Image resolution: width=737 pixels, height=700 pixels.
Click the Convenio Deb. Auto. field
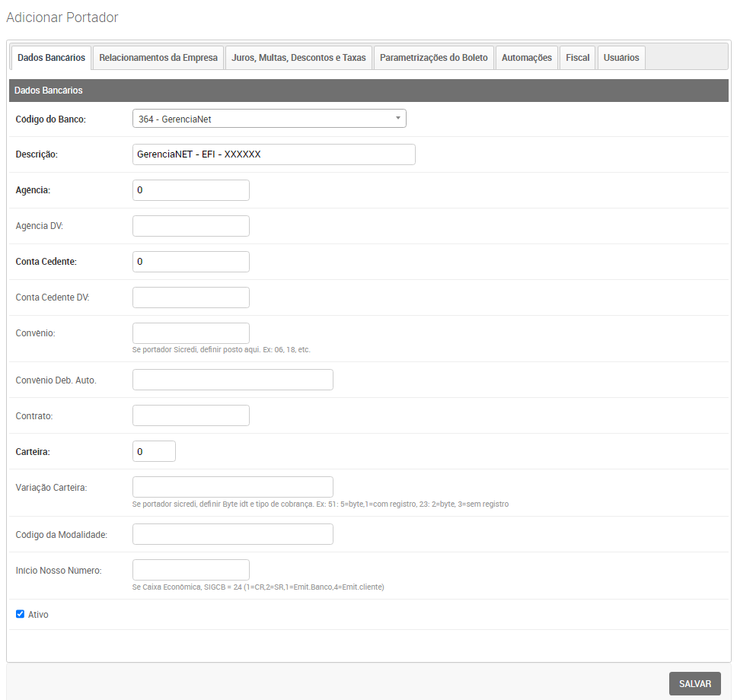point(232,380)
